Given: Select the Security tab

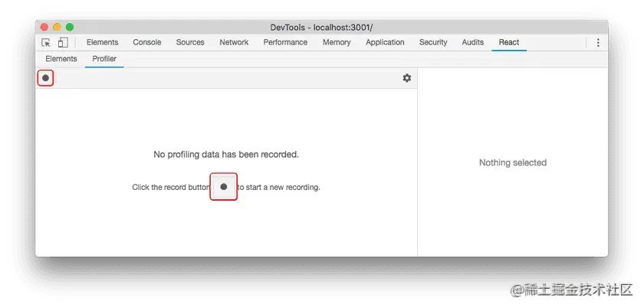Looking at the screenshot, I should point(433,42).
